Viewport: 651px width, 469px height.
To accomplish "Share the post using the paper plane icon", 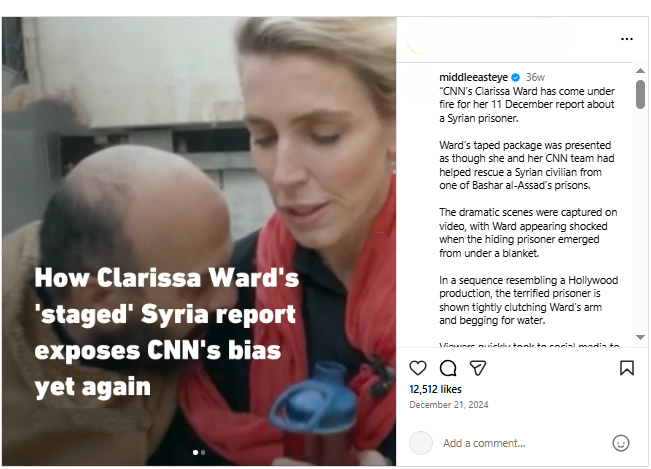I will (x=477, y=368).
